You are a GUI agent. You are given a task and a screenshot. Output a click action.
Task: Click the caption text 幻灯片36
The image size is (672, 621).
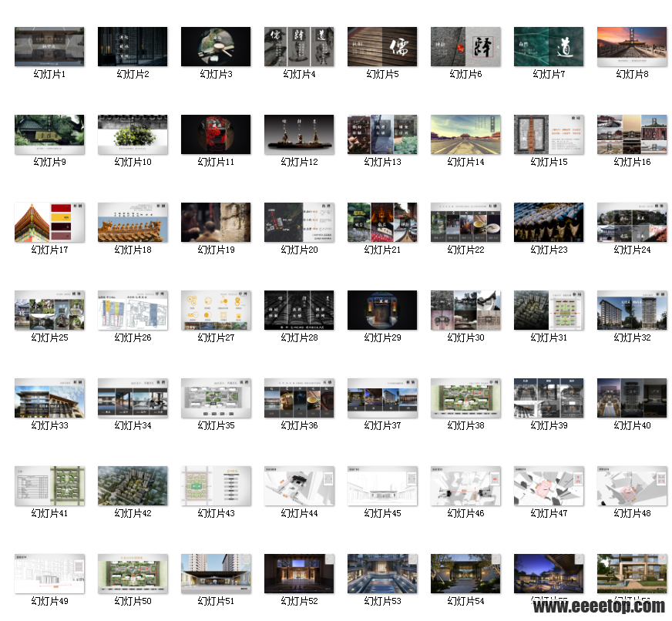click(299, 425)
